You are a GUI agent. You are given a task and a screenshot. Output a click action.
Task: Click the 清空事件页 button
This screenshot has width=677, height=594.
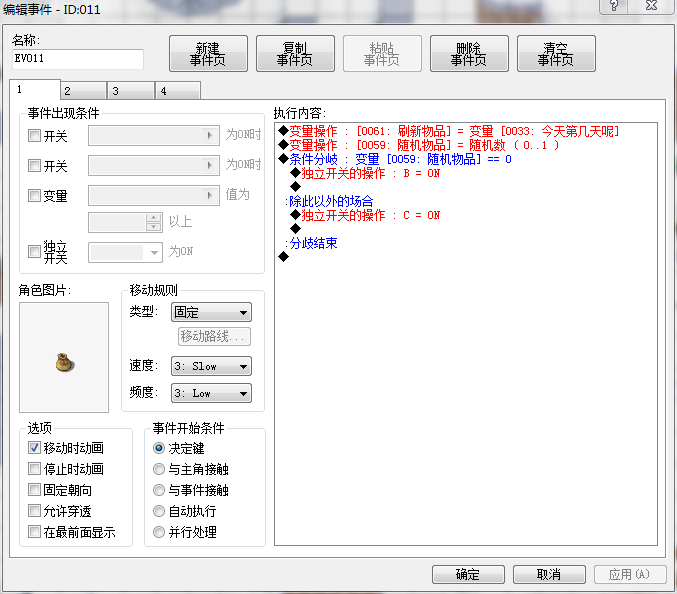click(x=556, y=54)
